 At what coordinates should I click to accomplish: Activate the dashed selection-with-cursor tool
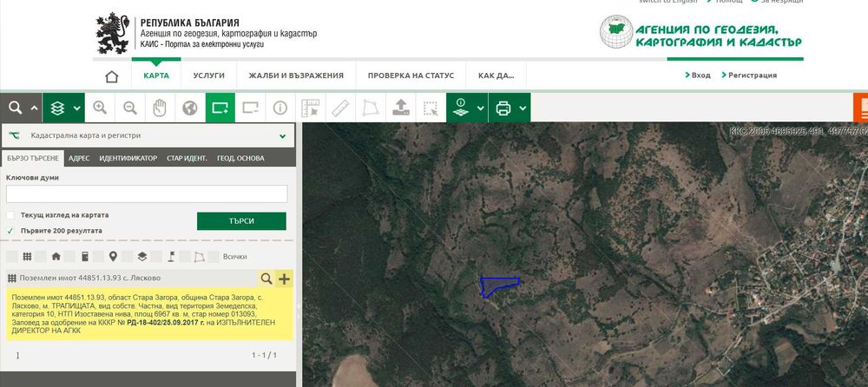pos(431,108)
